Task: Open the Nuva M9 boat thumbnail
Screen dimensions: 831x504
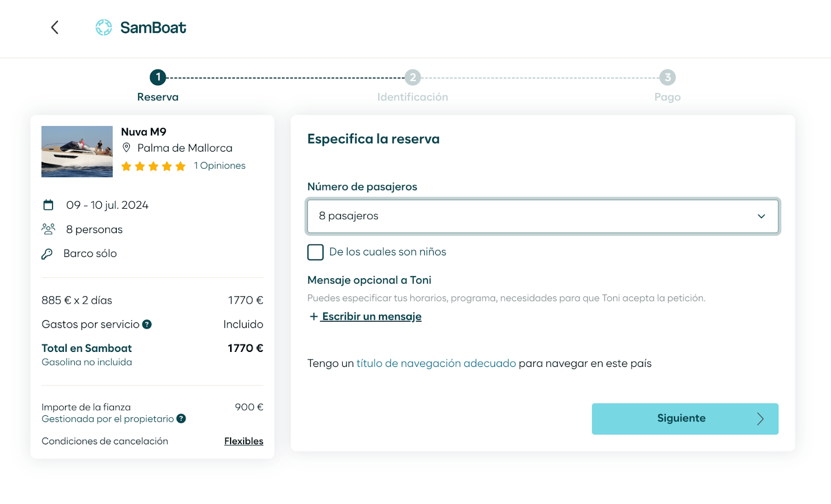Action: click(x=77, y=152)
